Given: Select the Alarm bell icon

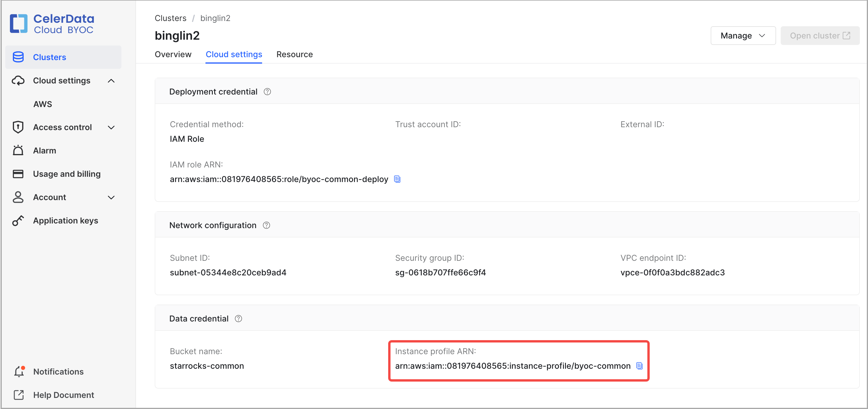Looking at the screenshot, I should (18, 150).
